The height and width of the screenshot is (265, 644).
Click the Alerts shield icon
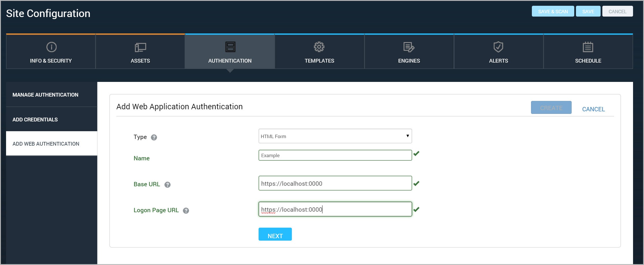tap(498, 47)
